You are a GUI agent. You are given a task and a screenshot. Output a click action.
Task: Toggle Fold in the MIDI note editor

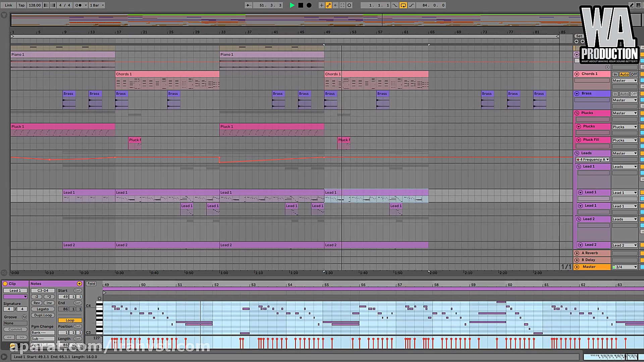pos(91,284)
